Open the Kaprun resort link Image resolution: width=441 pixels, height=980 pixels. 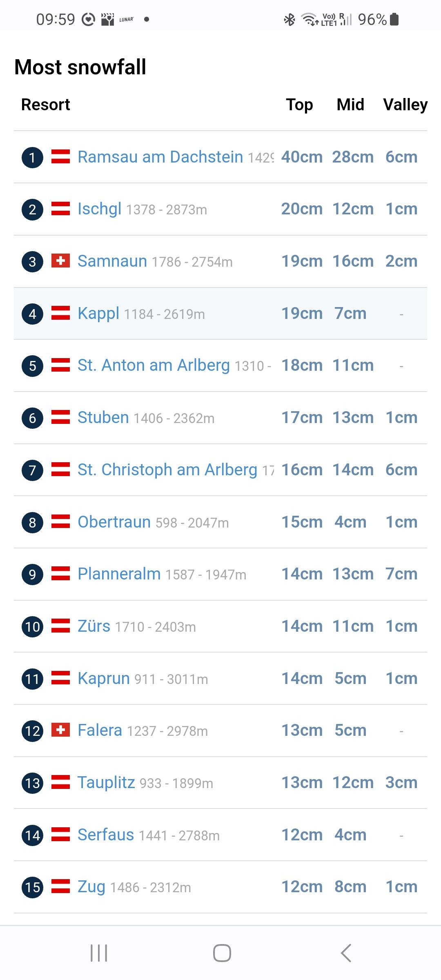click(104, 678)
